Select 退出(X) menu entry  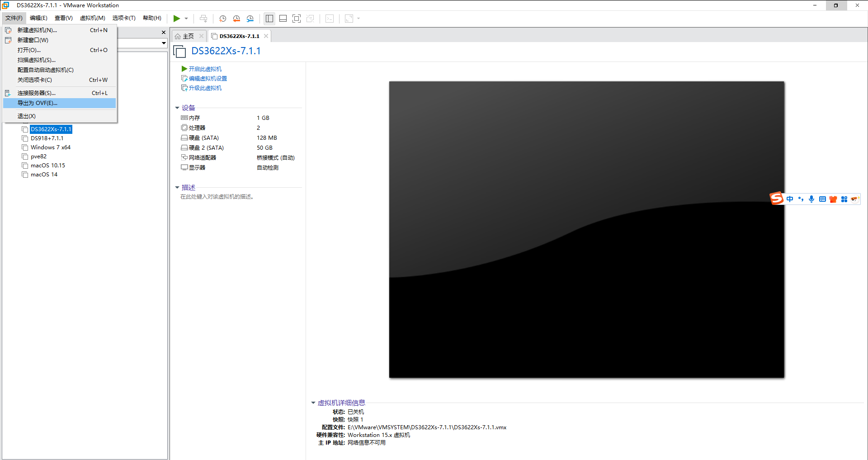point(60,116)
